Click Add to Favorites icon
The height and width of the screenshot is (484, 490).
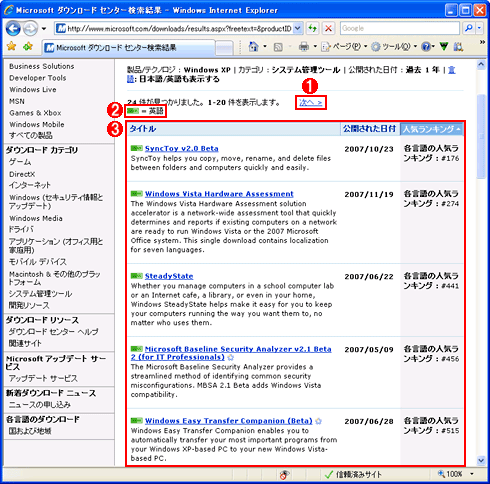tap(28, 47)
